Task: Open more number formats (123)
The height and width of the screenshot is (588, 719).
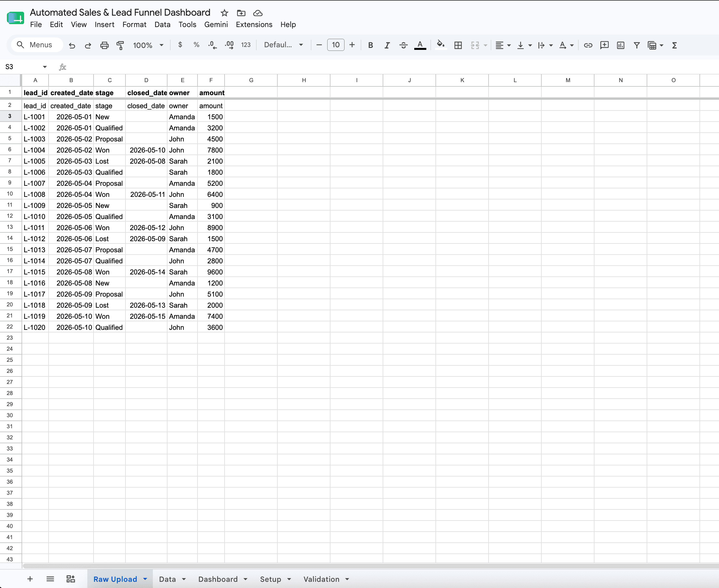Action: [x=246, y=45]
